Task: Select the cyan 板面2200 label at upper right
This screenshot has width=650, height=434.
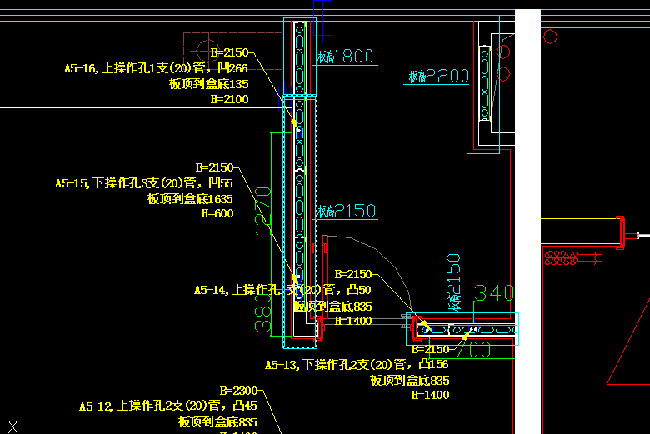Action: point(438,76)
